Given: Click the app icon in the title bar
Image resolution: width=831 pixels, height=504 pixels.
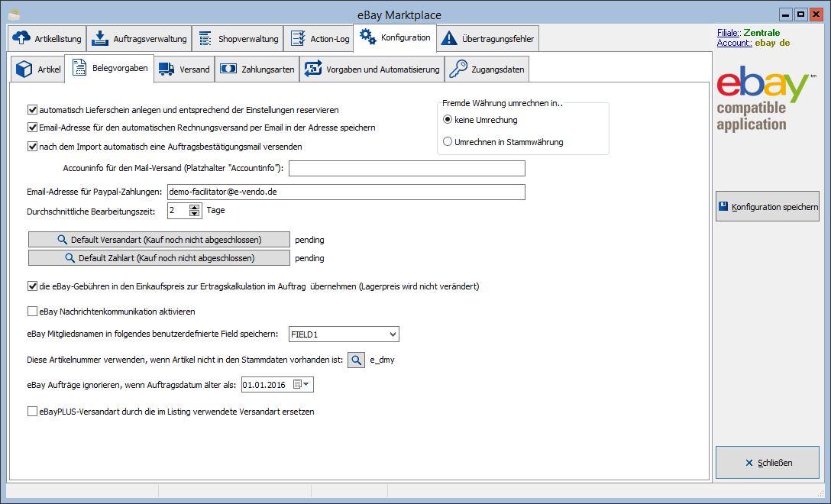Looking at the screenshot, I should [x=15, y=15].
